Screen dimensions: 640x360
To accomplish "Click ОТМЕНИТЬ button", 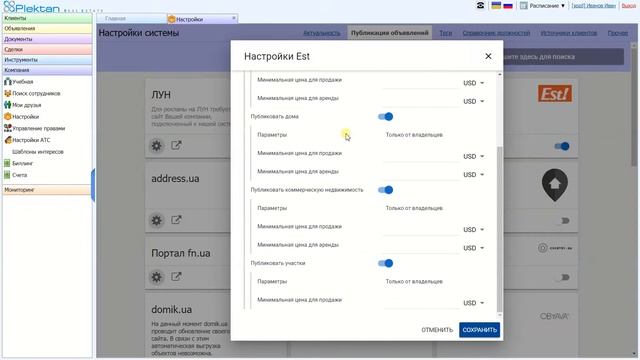I will 437,330.
